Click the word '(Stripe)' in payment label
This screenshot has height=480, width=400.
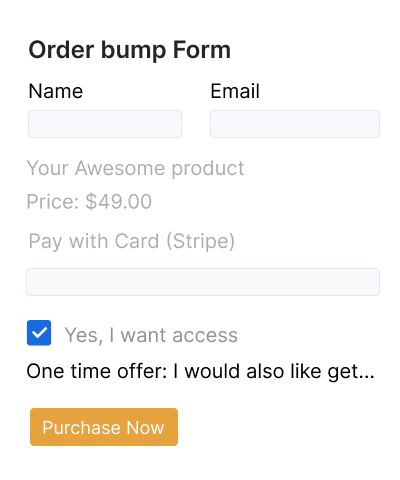click(x=200, y=241)
